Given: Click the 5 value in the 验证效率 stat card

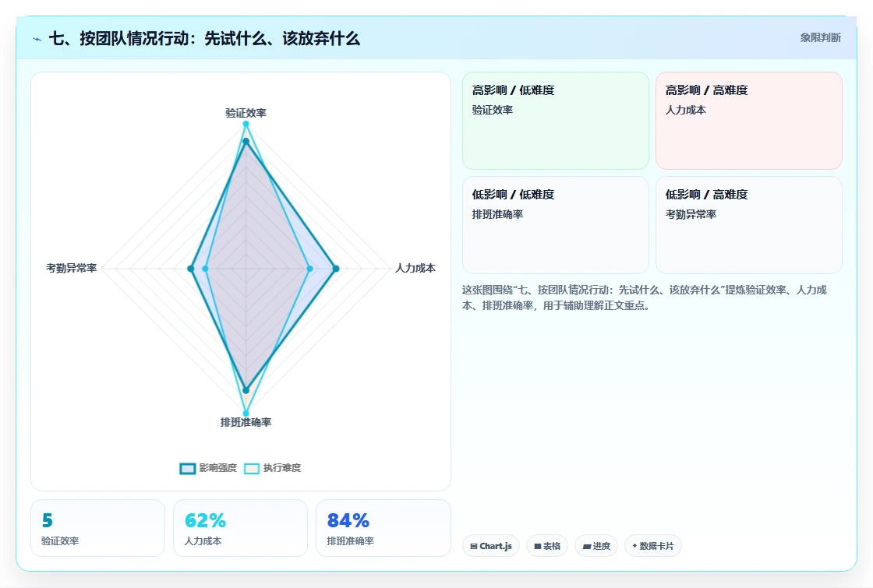Looking at the screenshot, I should click(x=48, y=521).
